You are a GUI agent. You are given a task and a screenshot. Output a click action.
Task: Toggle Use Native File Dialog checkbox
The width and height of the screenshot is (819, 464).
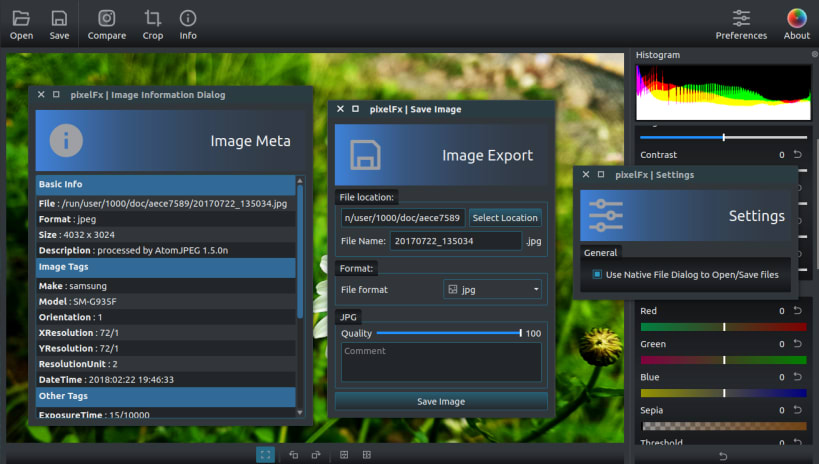pos(597,274)
